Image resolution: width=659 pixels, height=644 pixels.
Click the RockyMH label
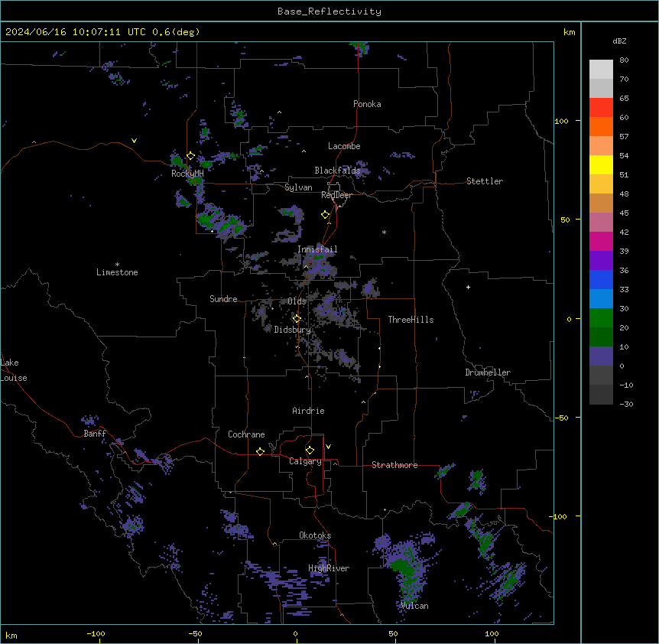click(x=187, y=174)
